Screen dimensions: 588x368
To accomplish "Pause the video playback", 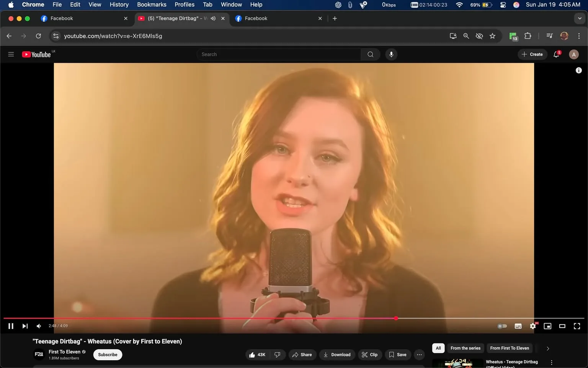I will point(11,326).
